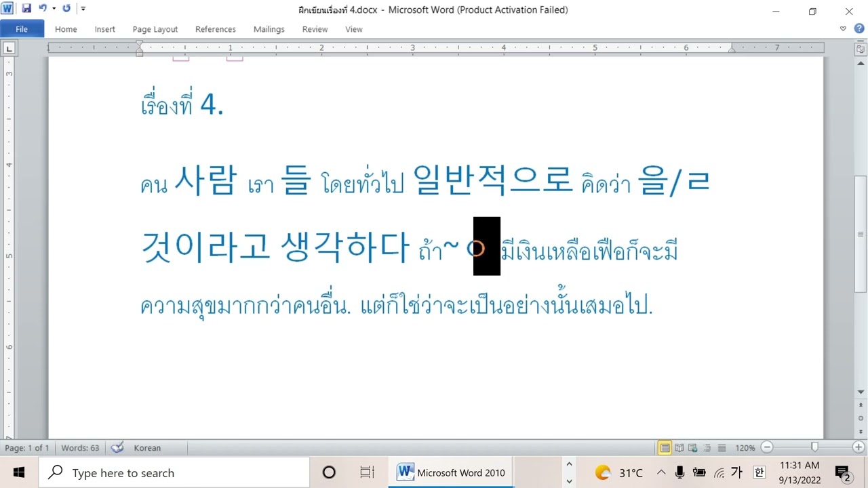
Task: Click the 31°C weather widget
Action: [619, 472]
